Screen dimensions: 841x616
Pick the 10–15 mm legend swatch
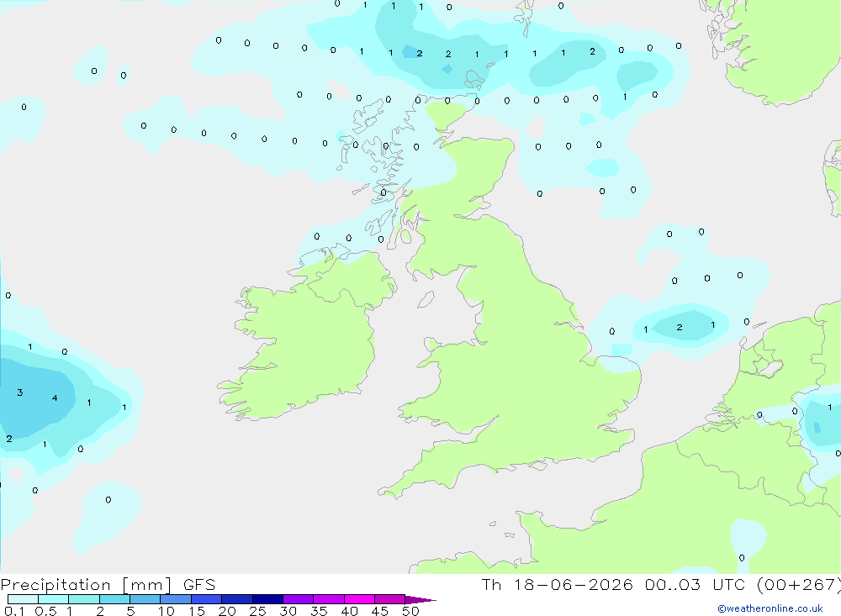coord(176,599)
